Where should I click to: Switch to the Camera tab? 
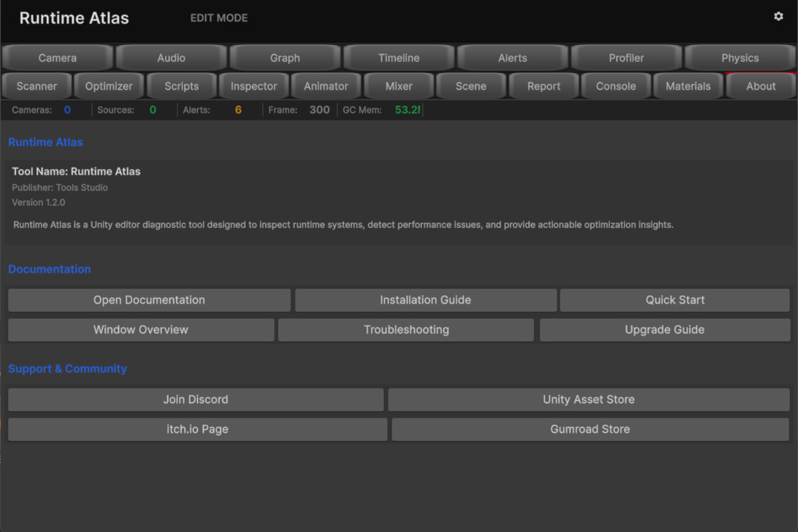click(x=57, y=58)
